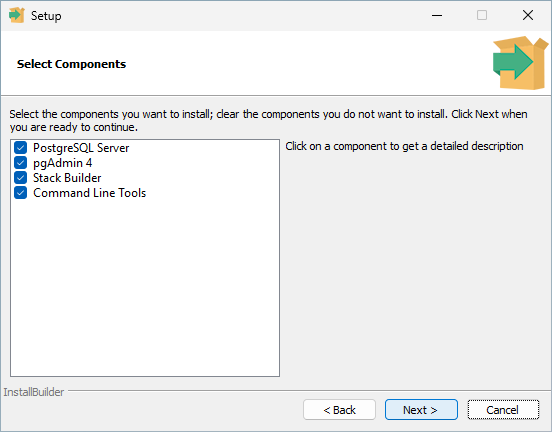
Task: Click empty area of components list
Action: (145, 287)
